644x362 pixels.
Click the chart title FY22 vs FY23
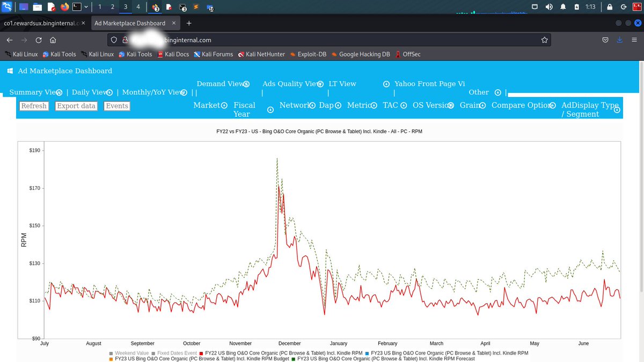pos(319,131)
